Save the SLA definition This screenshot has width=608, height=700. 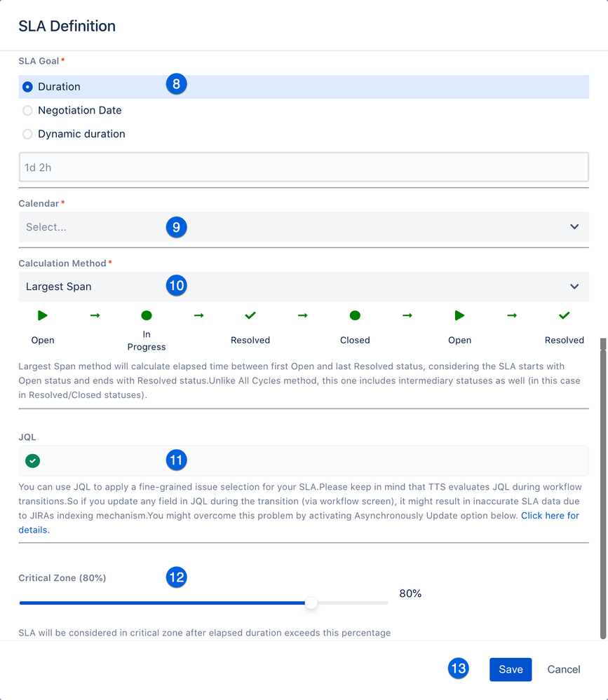(511, 669)
